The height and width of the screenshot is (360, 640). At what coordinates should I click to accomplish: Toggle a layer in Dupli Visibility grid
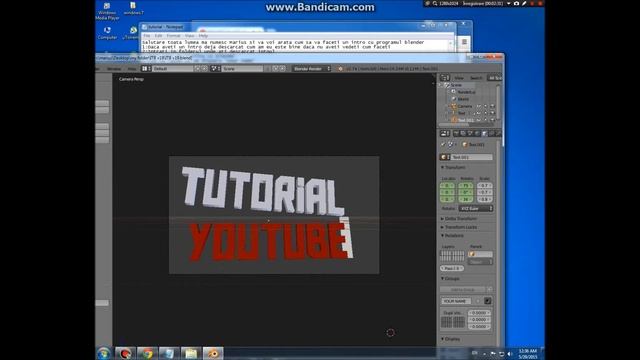point(453,322)
